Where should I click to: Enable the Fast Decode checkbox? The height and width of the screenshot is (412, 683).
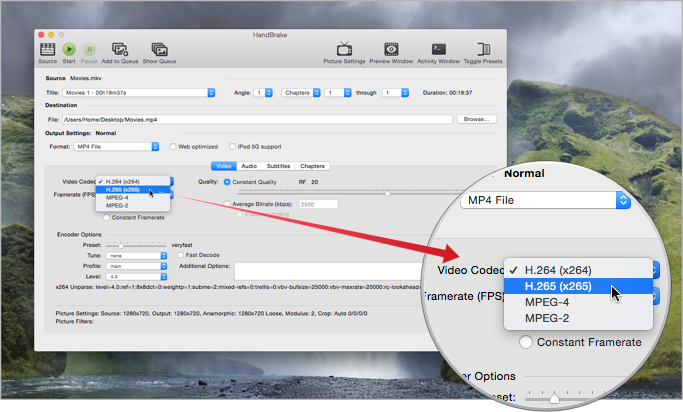coord(180,255)
